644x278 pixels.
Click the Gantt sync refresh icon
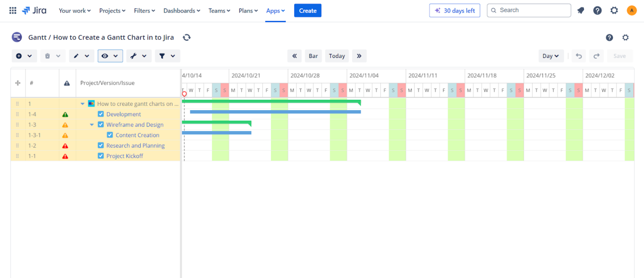coord(187,37)
